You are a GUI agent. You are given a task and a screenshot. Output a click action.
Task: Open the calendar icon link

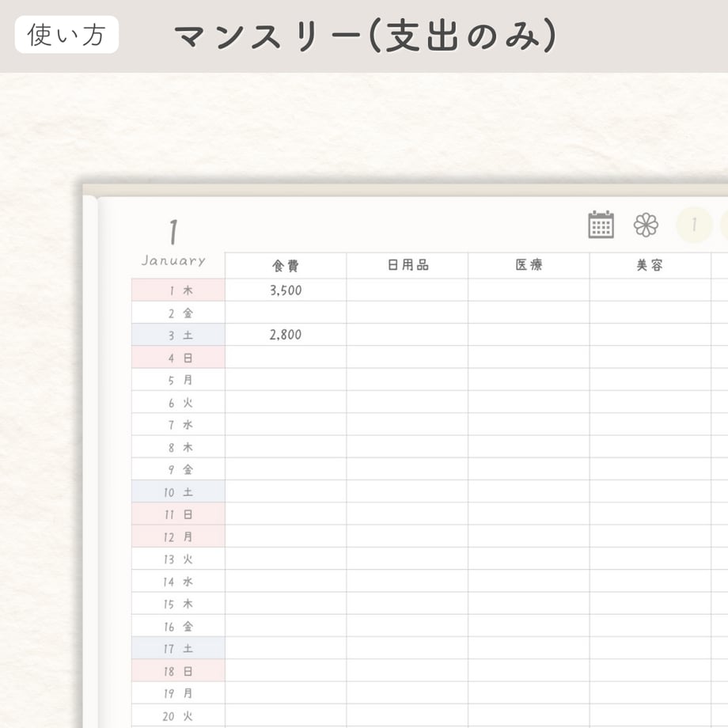(x=601, y=225)
